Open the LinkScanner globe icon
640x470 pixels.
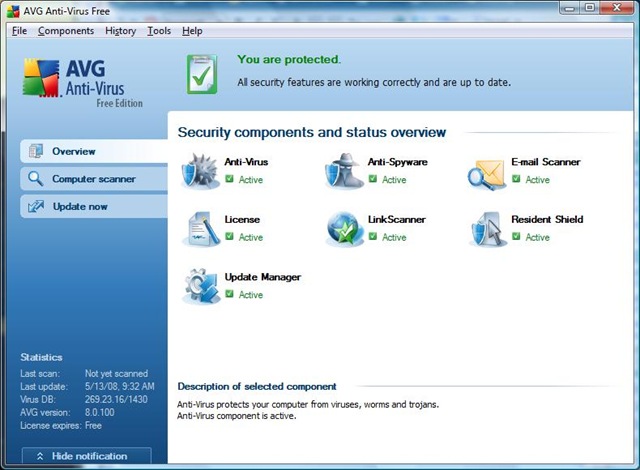[344, 229]
